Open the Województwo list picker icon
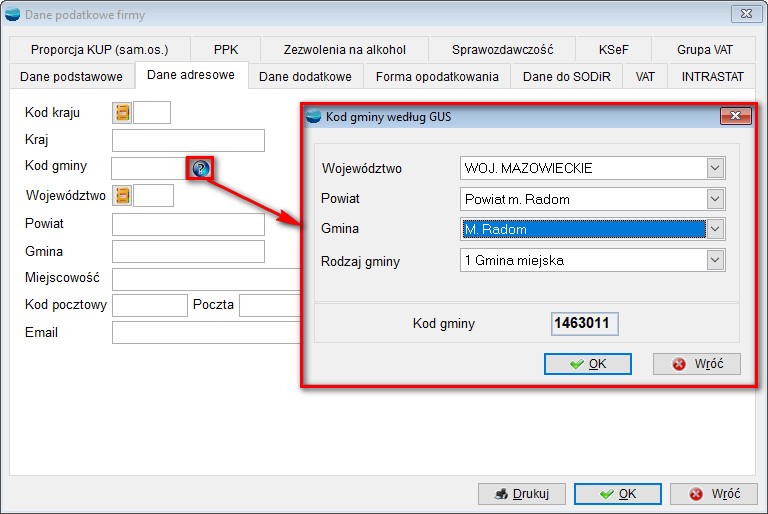 coord(123,195)
